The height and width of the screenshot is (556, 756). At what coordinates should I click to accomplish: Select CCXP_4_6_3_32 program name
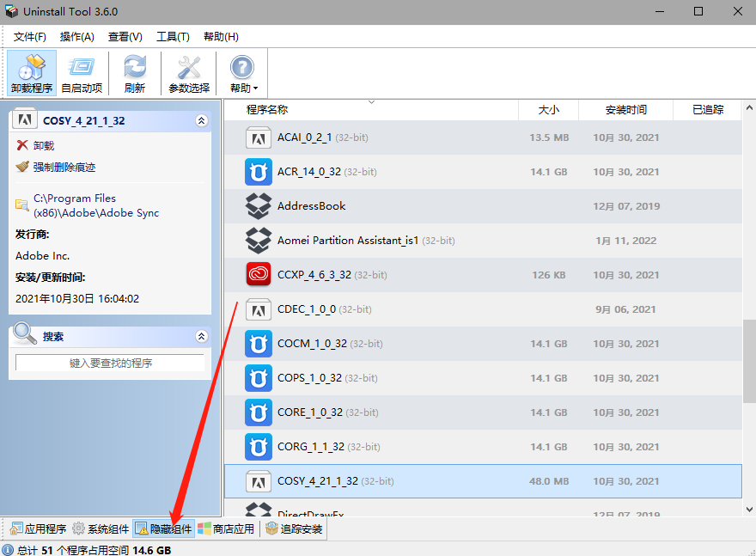click(x=314, y=275)
